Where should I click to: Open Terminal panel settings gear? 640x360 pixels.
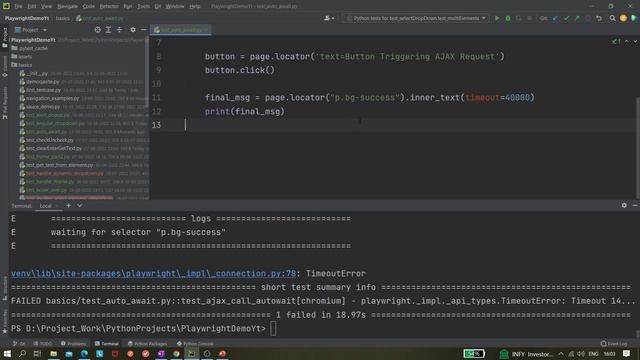click(x=624, y=205)
